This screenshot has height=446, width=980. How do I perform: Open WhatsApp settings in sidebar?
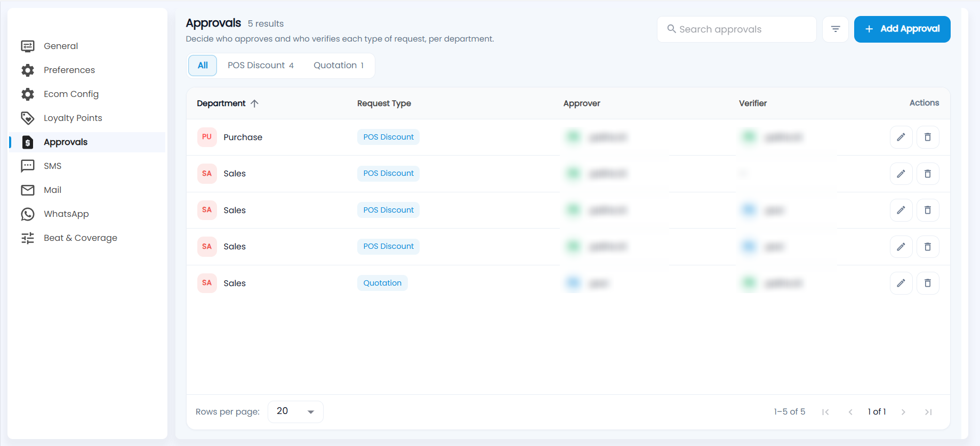point(87,214)
